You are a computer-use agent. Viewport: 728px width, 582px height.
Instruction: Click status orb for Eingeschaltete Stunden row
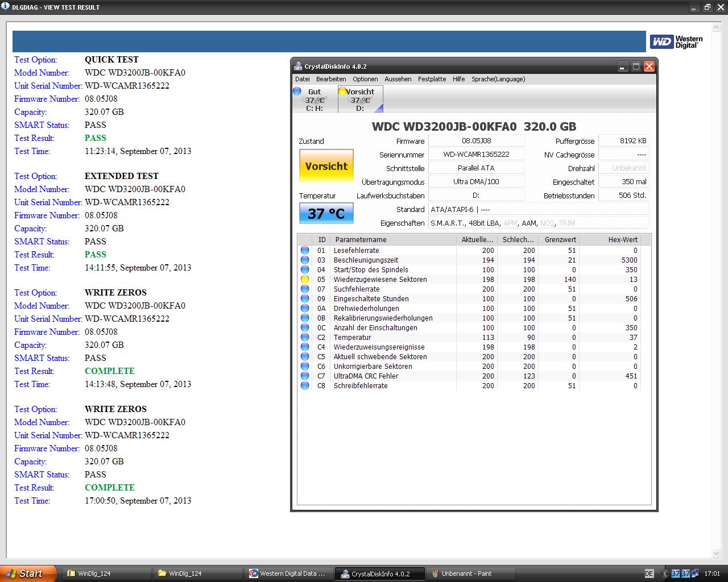coord(305,298)
